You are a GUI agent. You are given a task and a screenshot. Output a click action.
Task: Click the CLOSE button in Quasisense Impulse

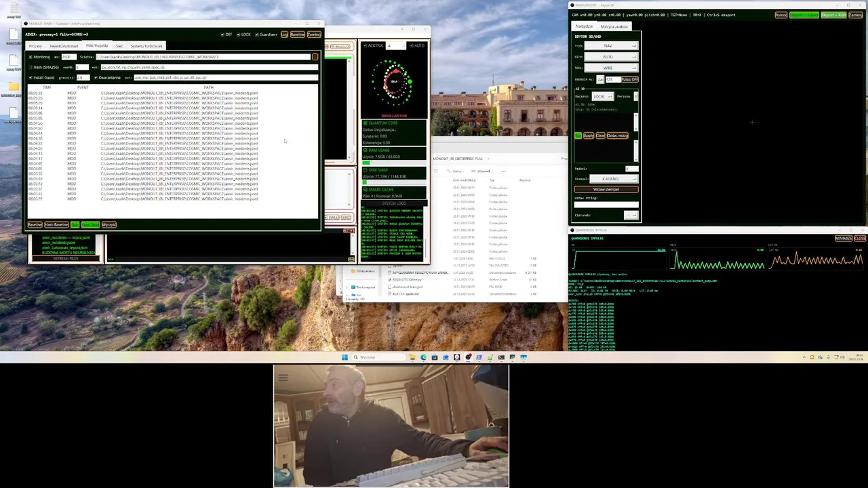[x=860, y=239]
